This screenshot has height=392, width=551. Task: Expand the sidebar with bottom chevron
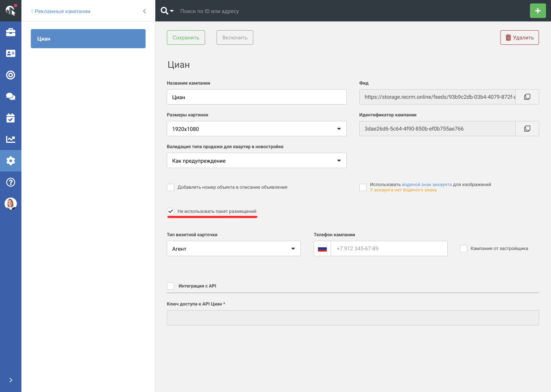coord(11,380)
